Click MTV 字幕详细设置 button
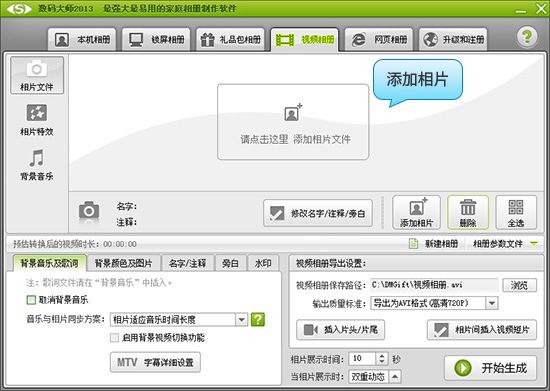Viewport: 550px width, 391px height. coord(155,362)
